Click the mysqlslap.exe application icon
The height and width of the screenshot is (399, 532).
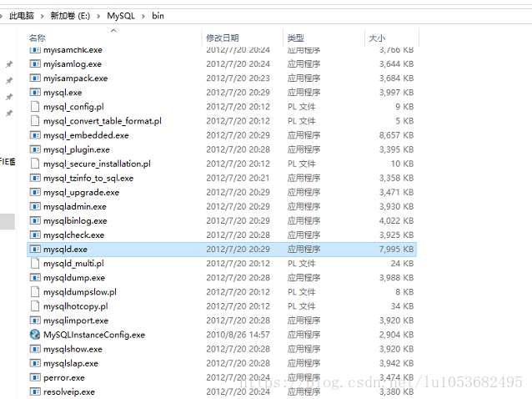pos(35,363)
